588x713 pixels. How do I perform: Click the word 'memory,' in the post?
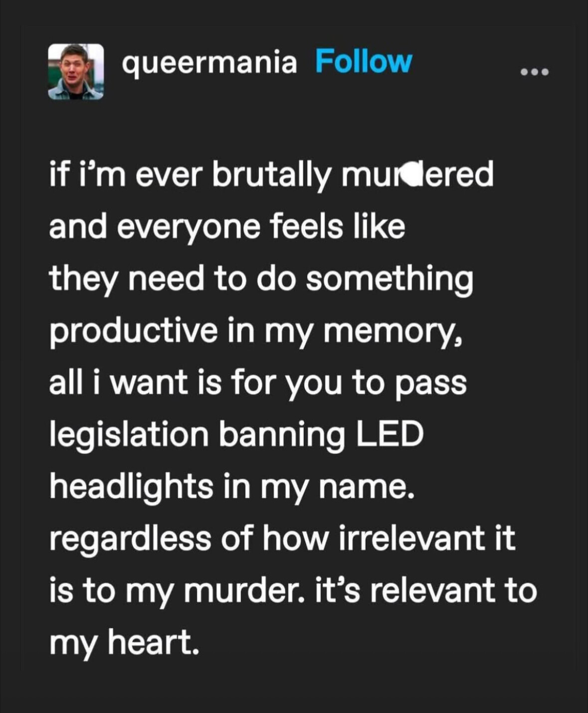point(393,333)
